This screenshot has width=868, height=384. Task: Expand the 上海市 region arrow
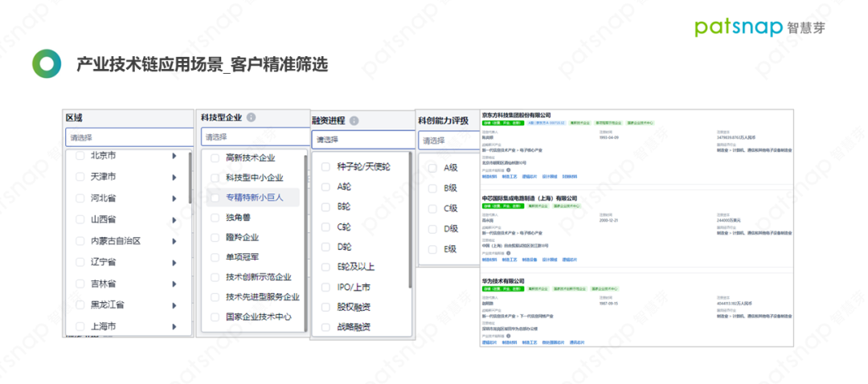coord(174,326)
